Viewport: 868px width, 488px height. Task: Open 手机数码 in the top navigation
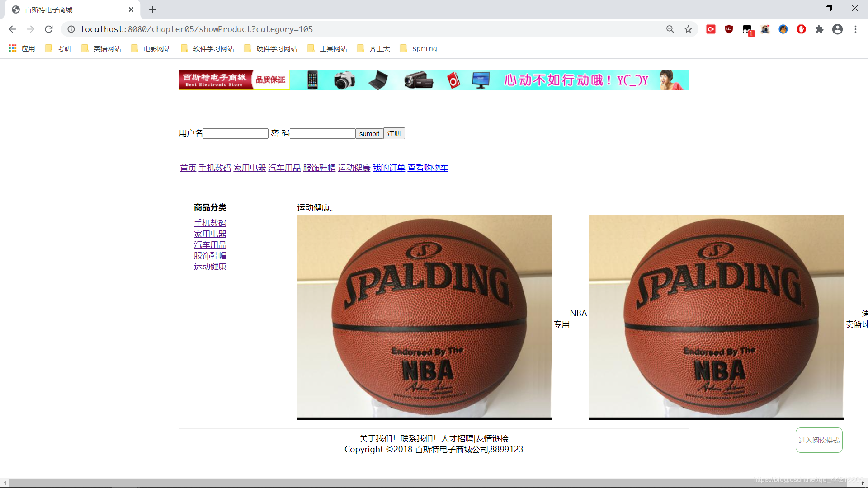[215, 168]
